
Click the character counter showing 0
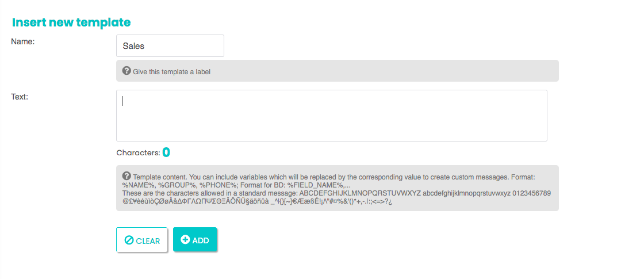166,152
